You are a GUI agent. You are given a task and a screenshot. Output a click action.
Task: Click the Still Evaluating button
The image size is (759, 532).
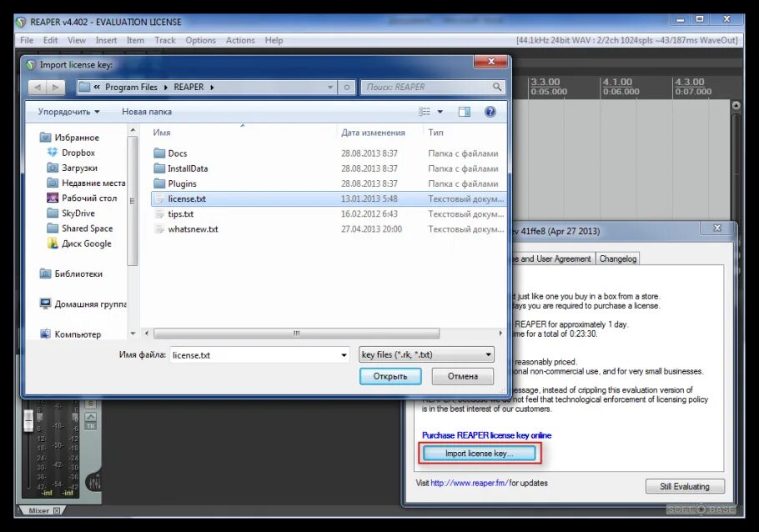coord(685,486)
